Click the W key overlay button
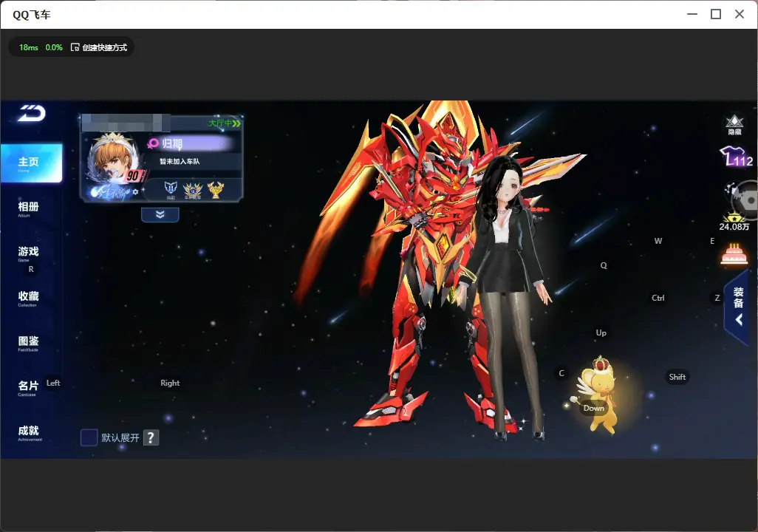The image size is (758, 532). (658, 241)
